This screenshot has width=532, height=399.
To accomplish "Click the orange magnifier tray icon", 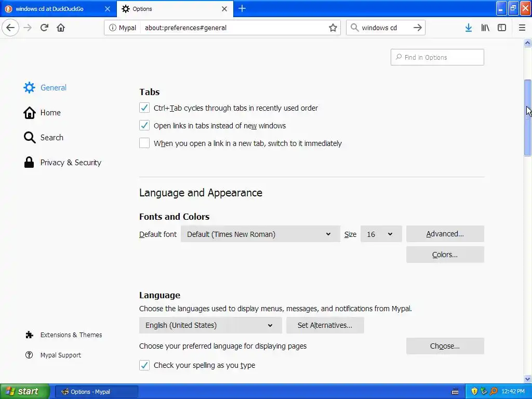I will coord(494,392).
